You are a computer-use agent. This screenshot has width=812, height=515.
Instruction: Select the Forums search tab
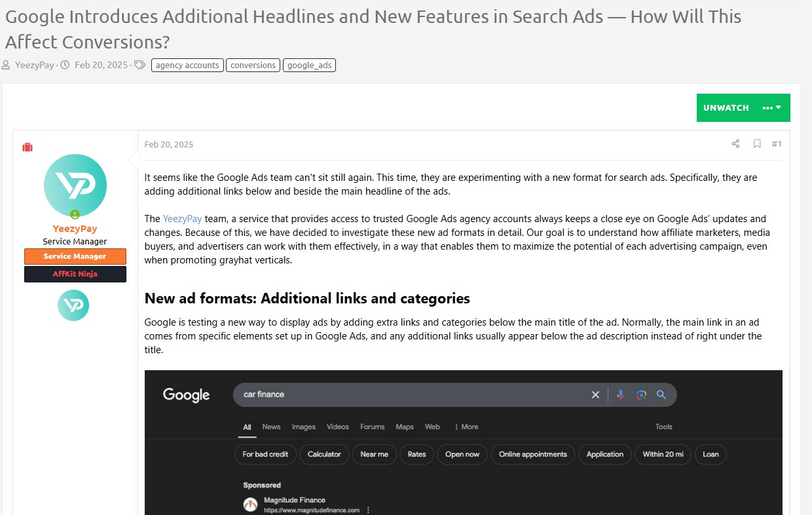tap(373, 427)
